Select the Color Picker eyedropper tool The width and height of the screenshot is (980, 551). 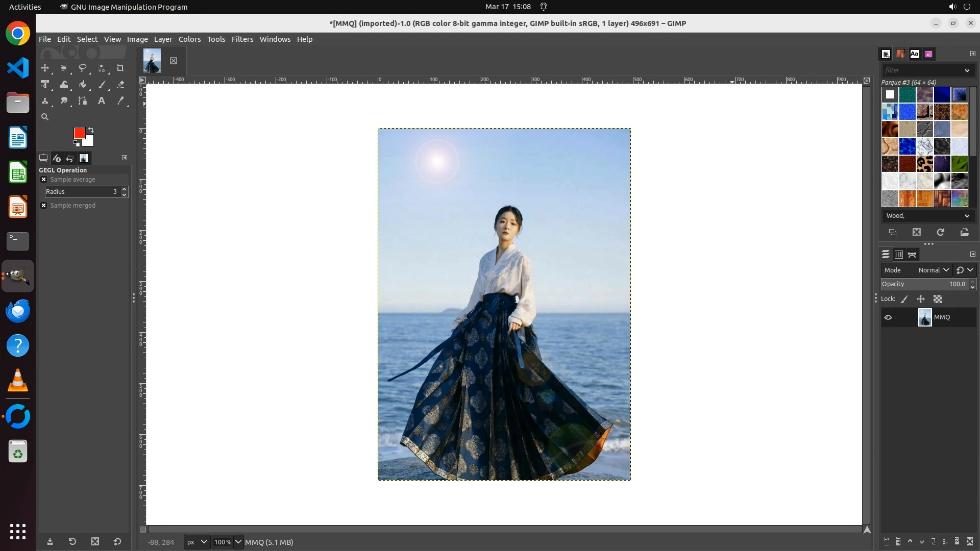(120, 101)
